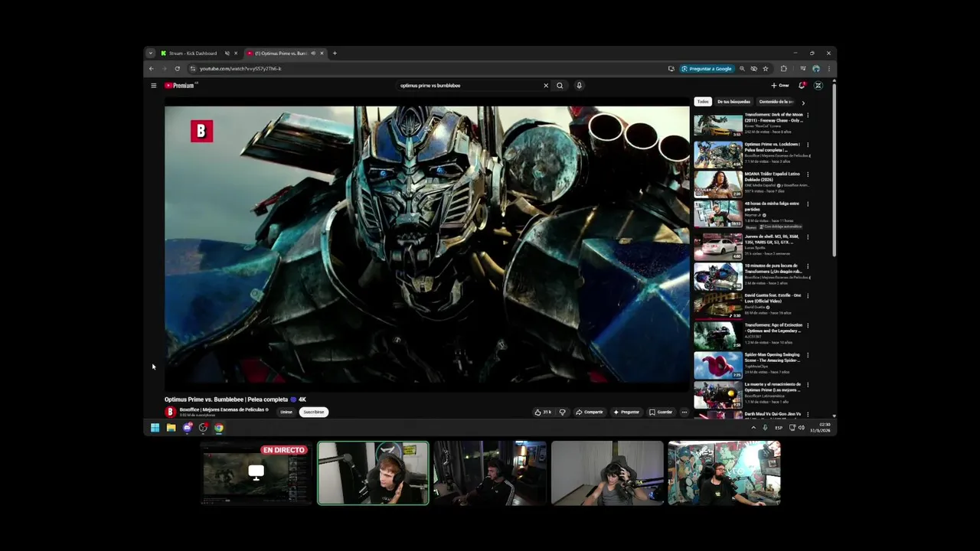Select the De tus búsquedas chip
Image resolution: width=980 pixels, height=551 pixels.
(x=733, y=102)
